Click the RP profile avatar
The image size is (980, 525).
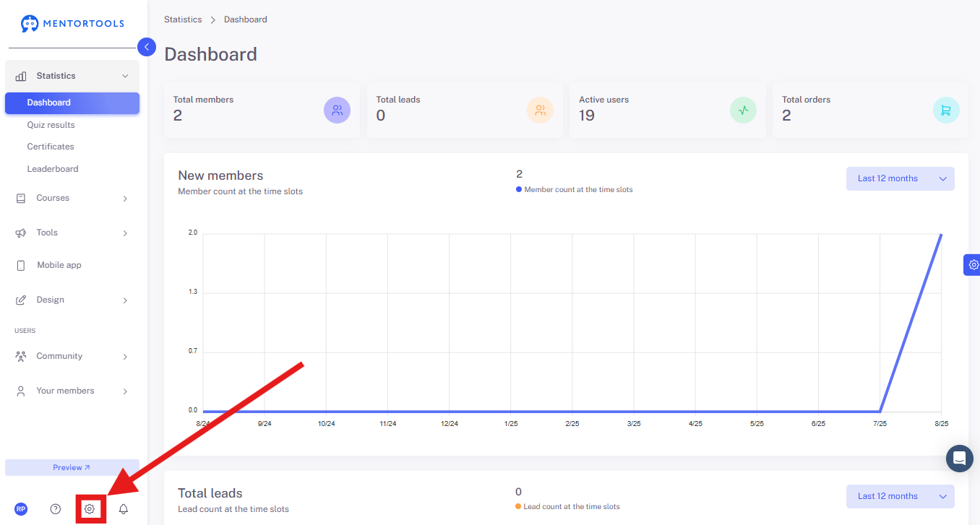pos(21,509)
